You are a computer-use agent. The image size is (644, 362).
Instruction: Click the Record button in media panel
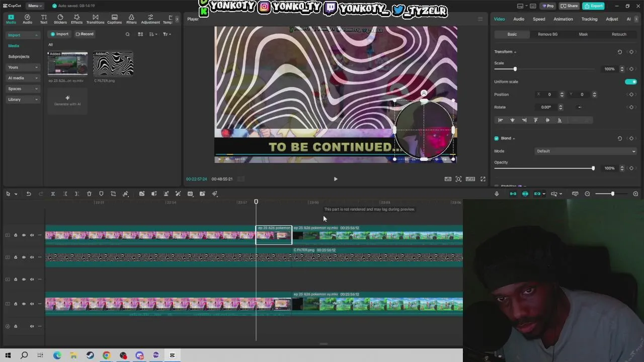pyautogui.click(x=85, y=34)
